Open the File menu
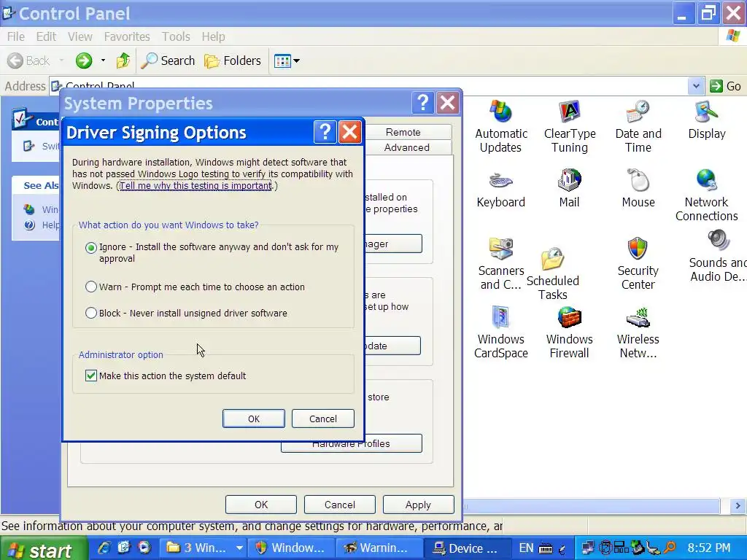This screenshot has width=747, height=560. pyautogui.click(x=16, y=36)
